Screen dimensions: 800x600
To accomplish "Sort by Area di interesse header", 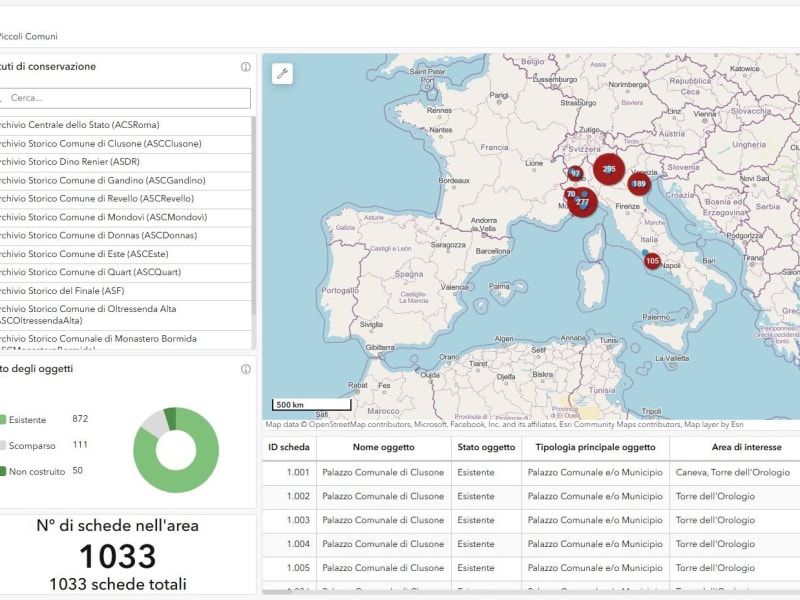I will click(x=735, y=447).
